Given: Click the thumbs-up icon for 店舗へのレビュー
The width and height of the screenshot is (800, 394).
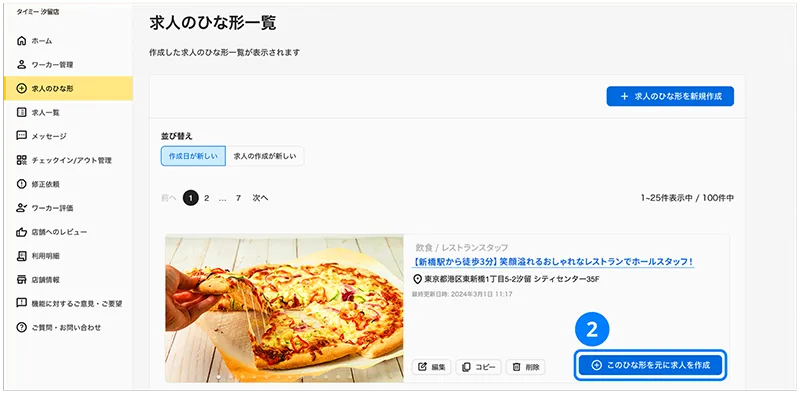Looking at the screenshot, I should tap(21, 232).
